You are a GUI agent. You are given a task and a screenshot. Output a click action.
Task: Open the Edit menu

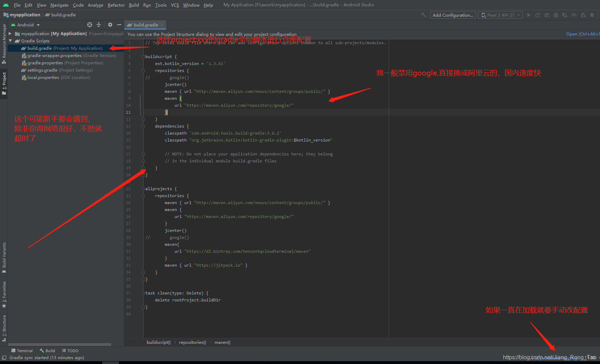[x=29, y=5]
